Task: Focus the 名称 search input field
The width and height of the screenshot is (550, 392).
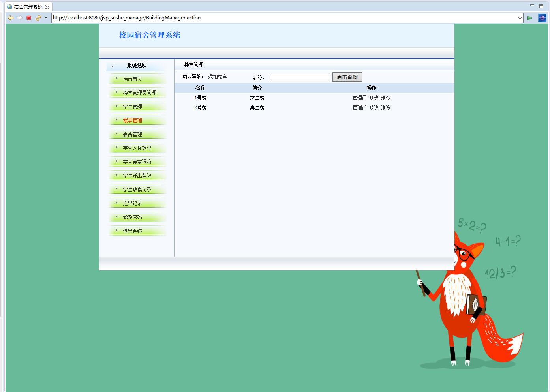Action: click(x=300, y=77)
